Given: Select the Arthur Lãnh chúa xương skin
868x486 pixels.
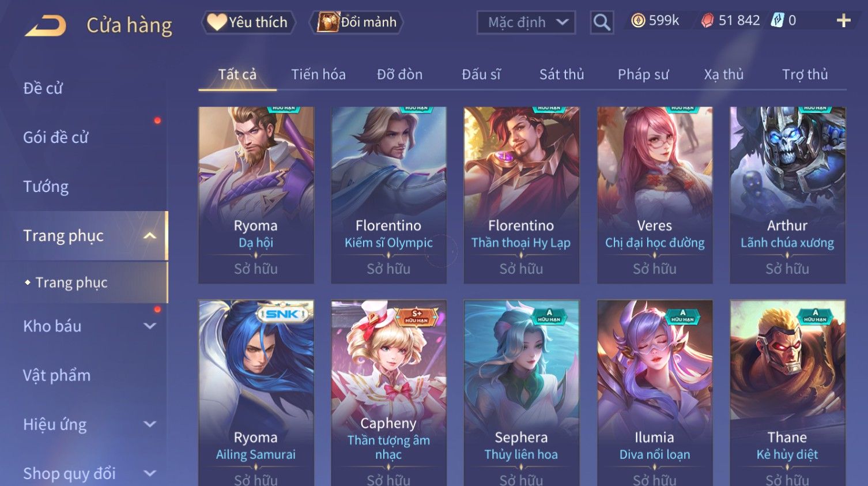Looking at the screenshot, I should click(787, 195).
